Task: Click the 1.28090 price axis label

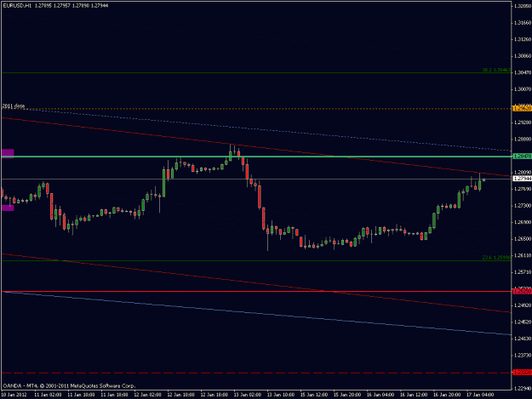Action: [523, 172]
